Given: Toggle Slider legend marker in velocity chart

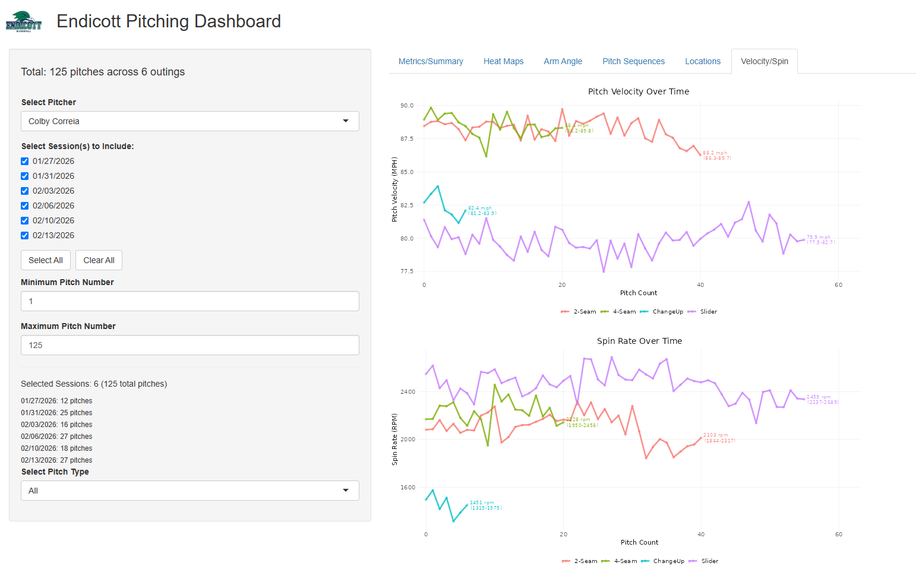Looking at the screenshot, I should 692,312.
